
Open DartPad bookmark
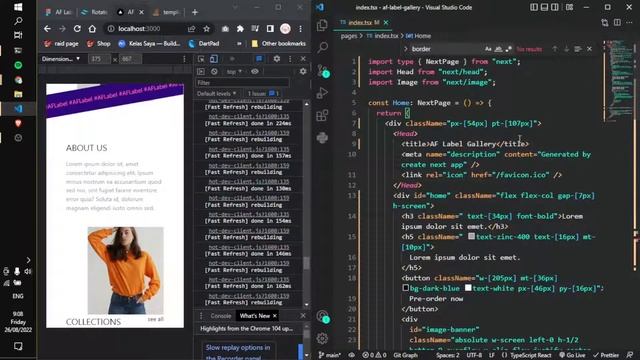(x=204, y=43)
